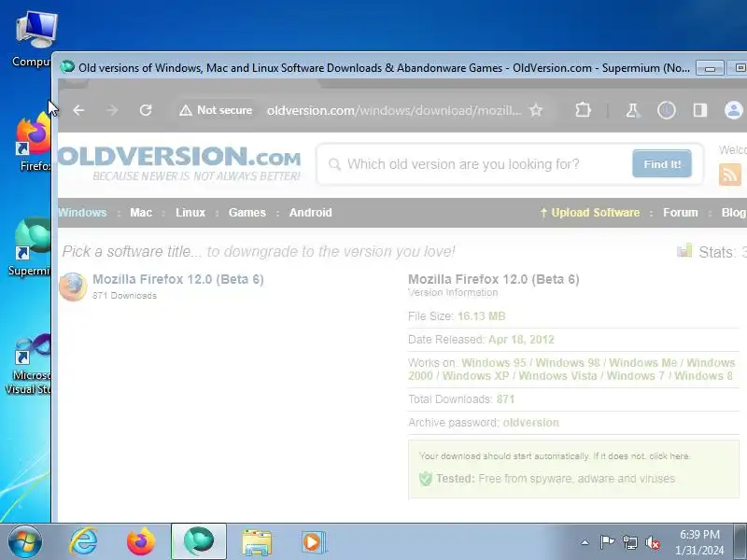This screenshot has height=560, width=747.
Task: Click the Not secure warning indicator
Action: click(x=216, y=110)
